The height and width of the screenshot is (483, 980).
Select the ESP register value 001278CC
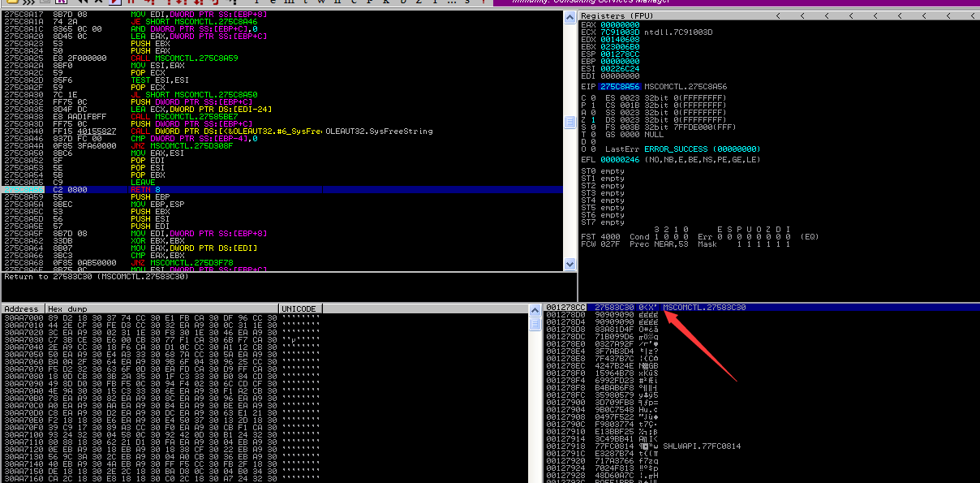pos(619,54)
